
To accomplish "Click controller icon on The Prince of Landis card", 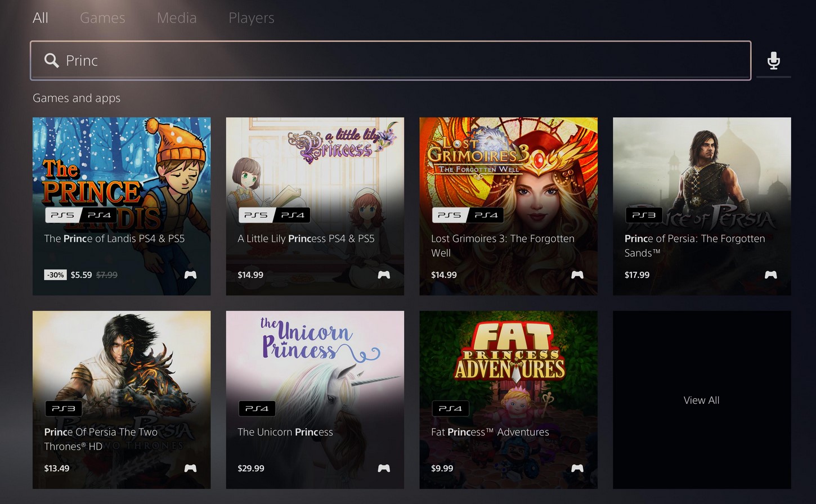I will [191, 275].
